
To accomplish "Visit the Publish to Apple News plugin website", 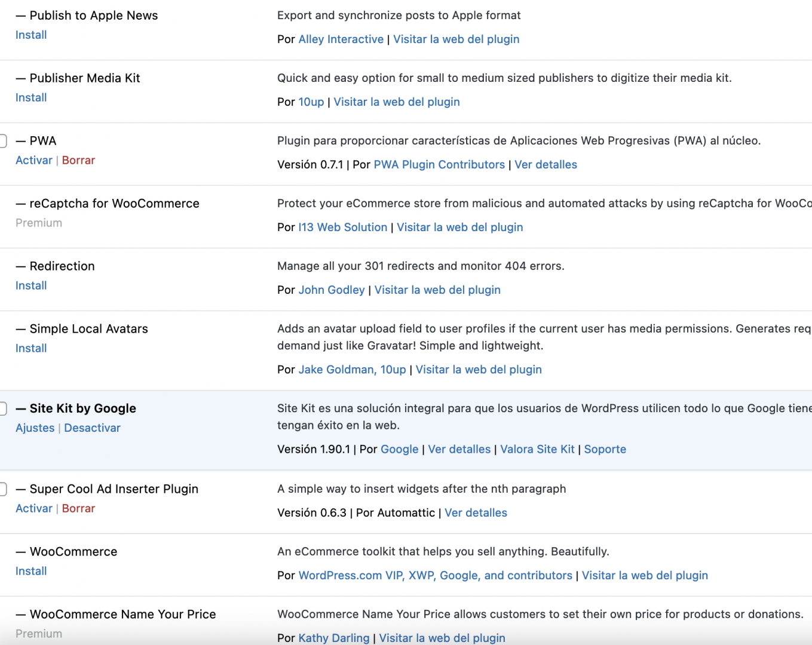I will tap(456, 39).
